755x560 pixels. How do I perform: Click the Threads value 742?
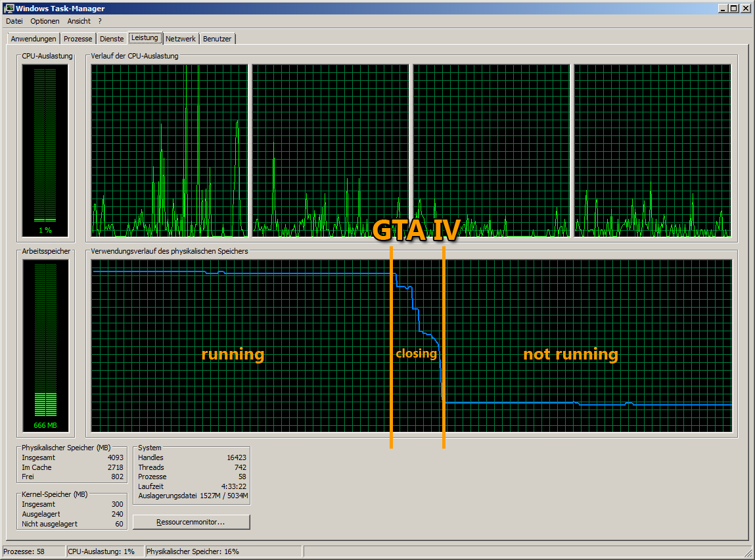point(240,467)
